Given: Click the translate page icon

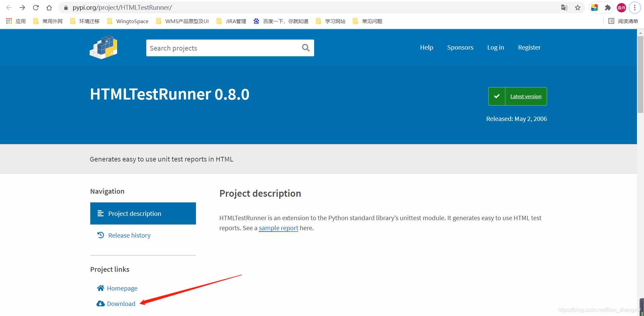Looking at the screenshot, I should point(564,7).
